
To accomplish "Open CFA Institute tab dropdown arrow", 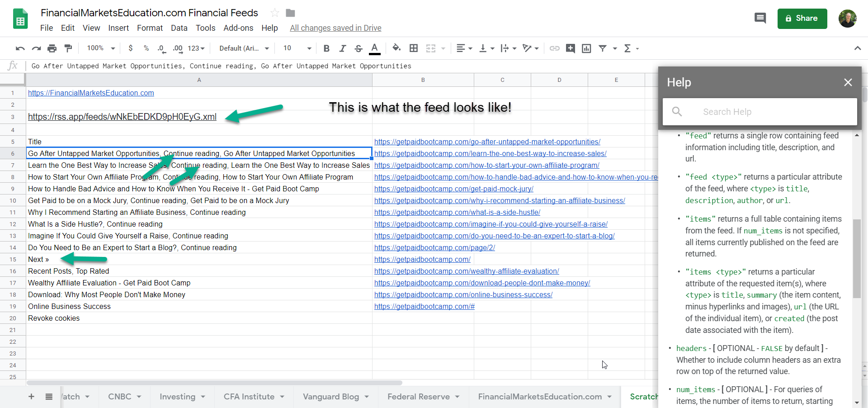I will (282, 397).
